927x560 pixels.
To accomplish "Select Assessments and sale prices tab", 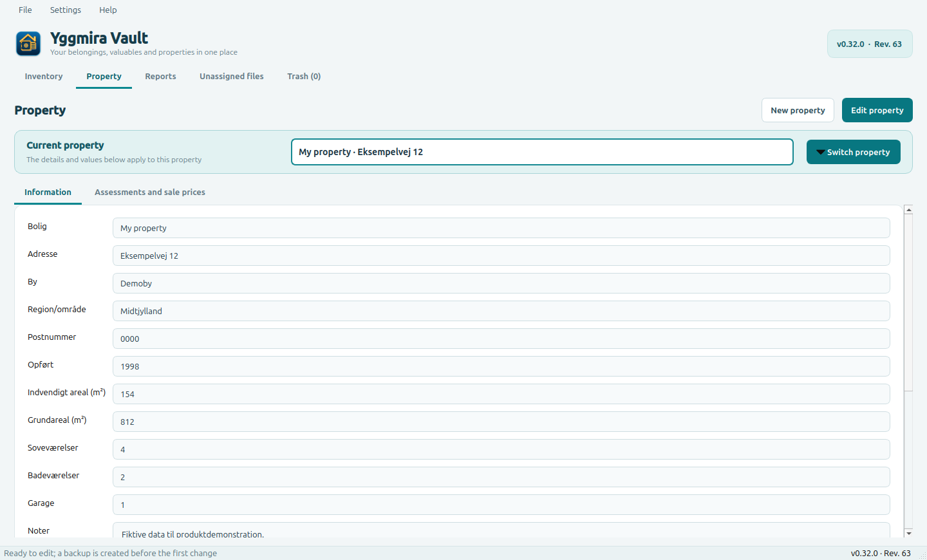I will click(150, 192).
